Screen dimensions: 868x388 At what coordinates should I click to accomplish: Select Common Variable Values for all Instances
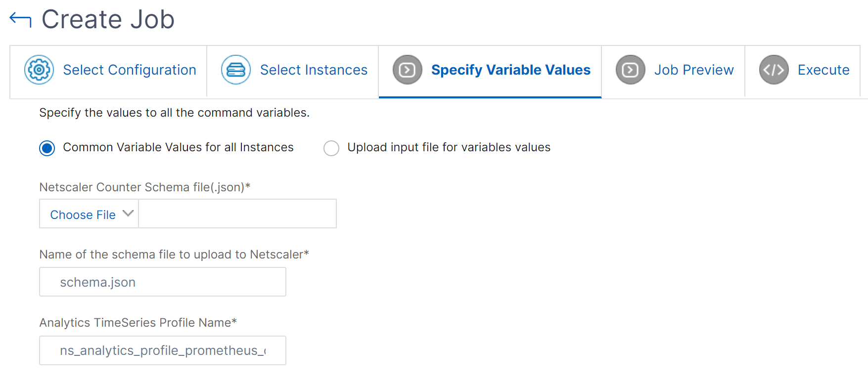(x=47, y=148)
